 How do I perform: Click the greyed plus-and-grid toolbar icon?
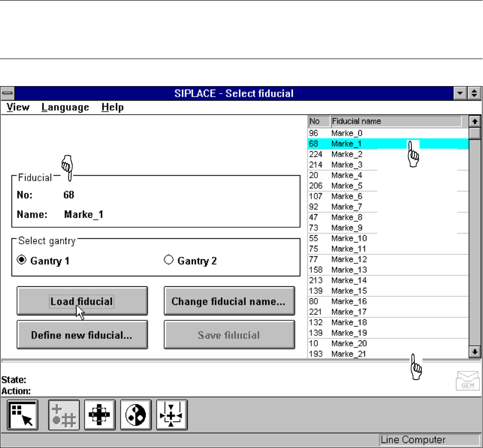point(64,415)
